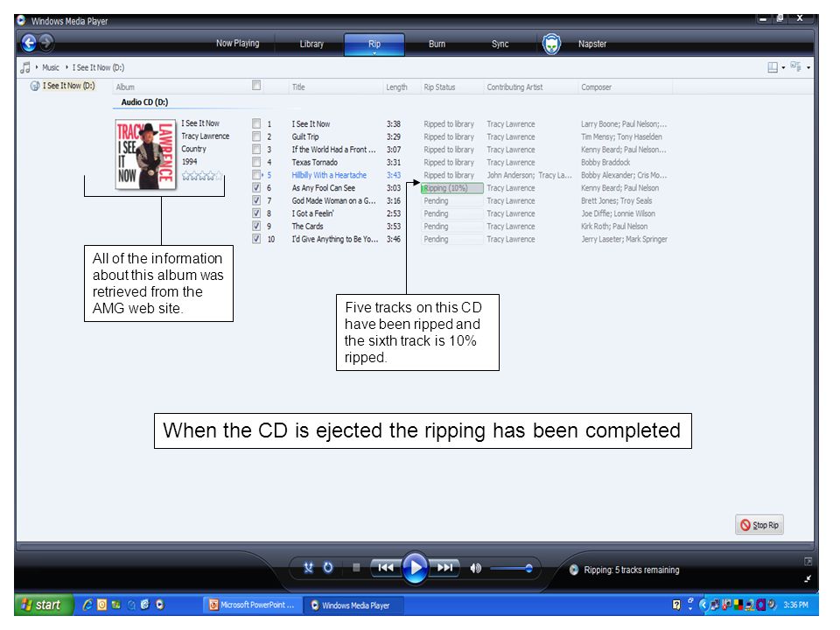
Task: Sort by the Title column header
Action: coord(298,87)
